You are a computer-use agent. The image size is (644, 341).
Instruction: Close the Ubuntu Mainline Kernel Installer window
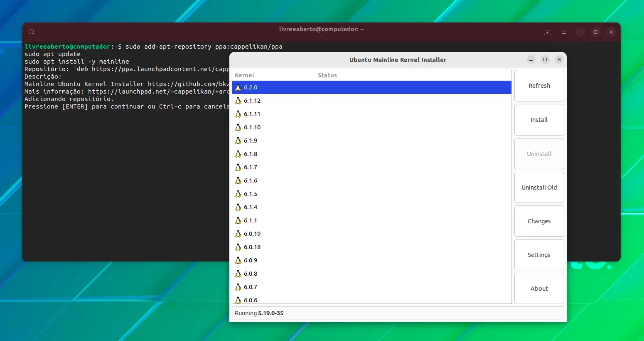[559, 59]
